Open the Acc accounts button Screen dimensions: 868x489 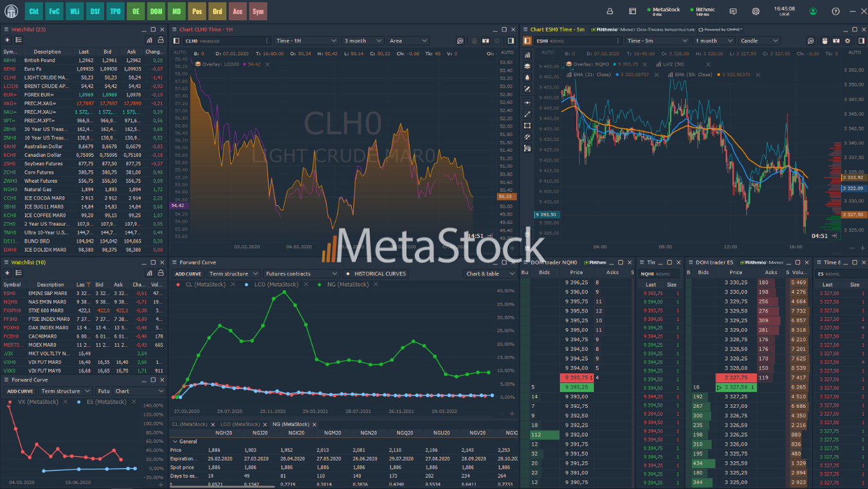[238, 11]
